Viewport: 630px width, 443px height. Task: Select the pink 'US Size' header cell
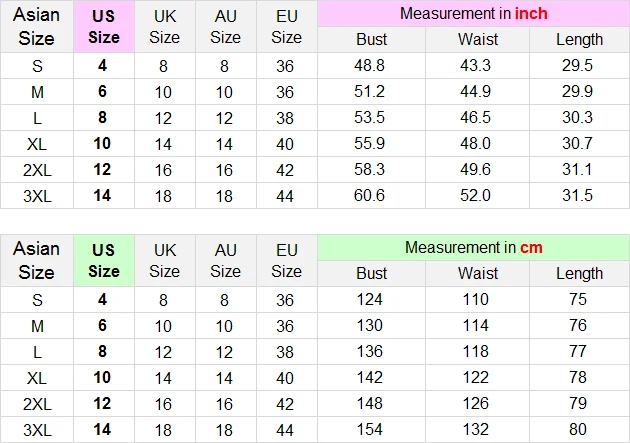[104, 27]
